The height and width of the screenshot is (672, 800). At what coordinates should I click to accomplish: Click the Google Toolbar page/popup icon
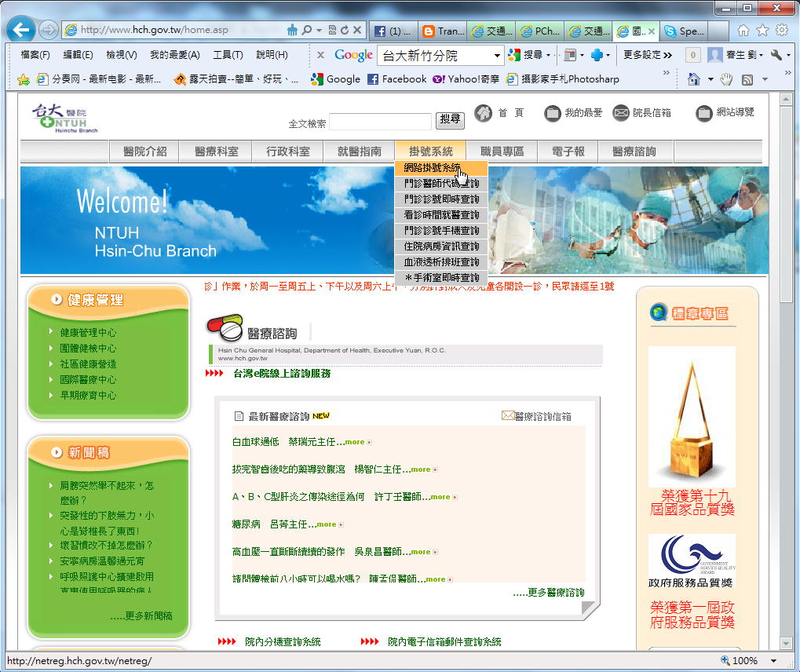click(x=571, y=55)
